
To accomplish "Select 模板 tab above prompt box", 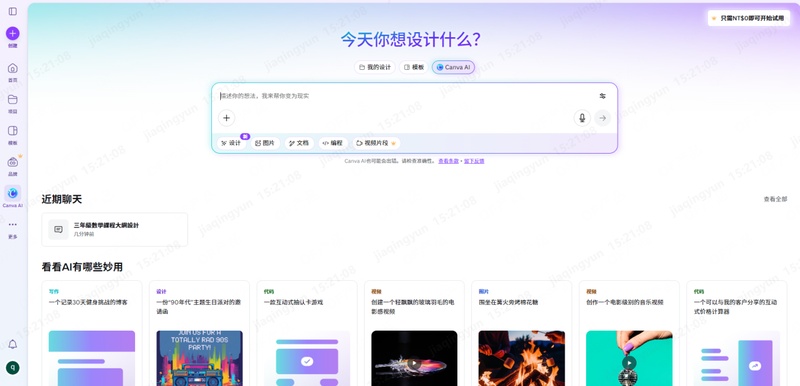I will (x=414, y=67).
